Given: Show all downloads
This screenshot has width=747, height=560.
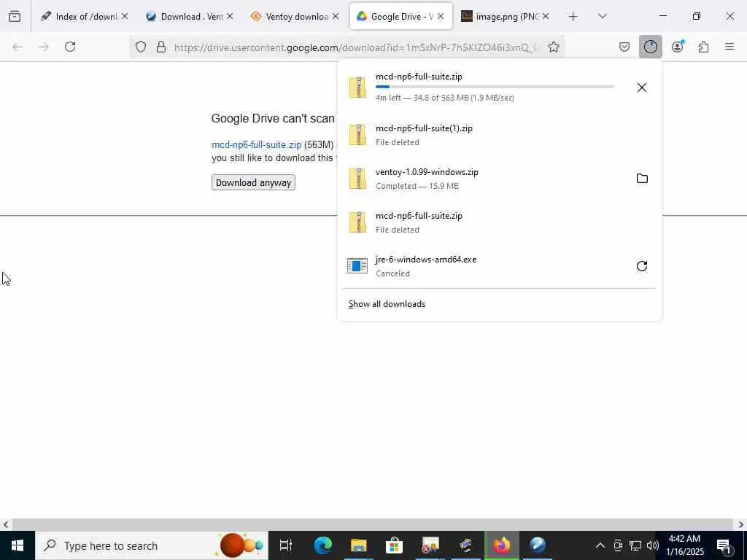Looking at the screenshot, I should 387,304.
